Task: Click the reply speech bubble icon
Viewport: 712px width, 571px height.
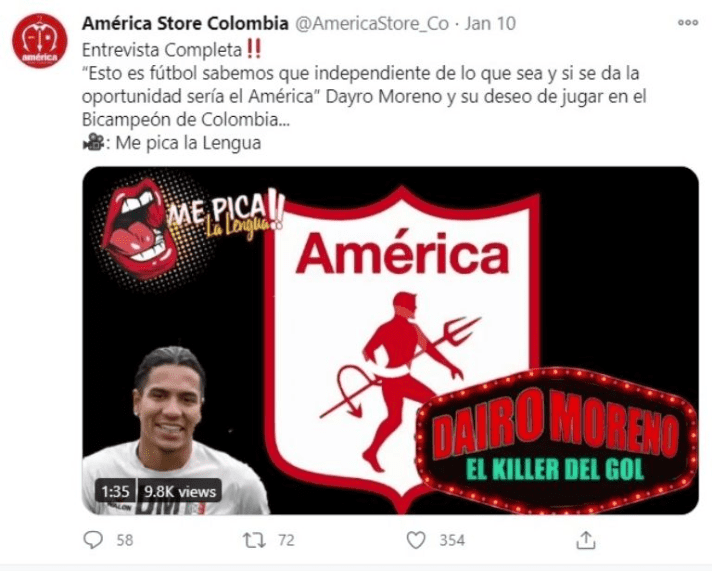Action: point(94,540)
